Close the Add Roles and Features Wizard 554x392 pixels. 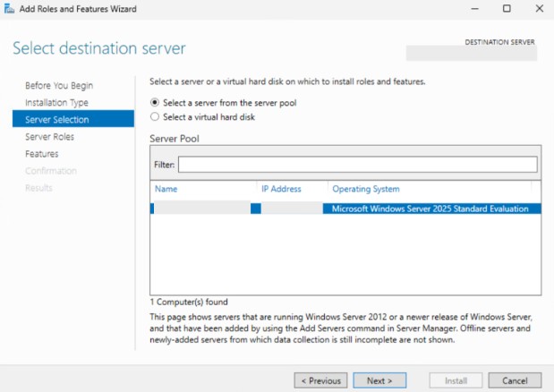(x=538, y=9)
